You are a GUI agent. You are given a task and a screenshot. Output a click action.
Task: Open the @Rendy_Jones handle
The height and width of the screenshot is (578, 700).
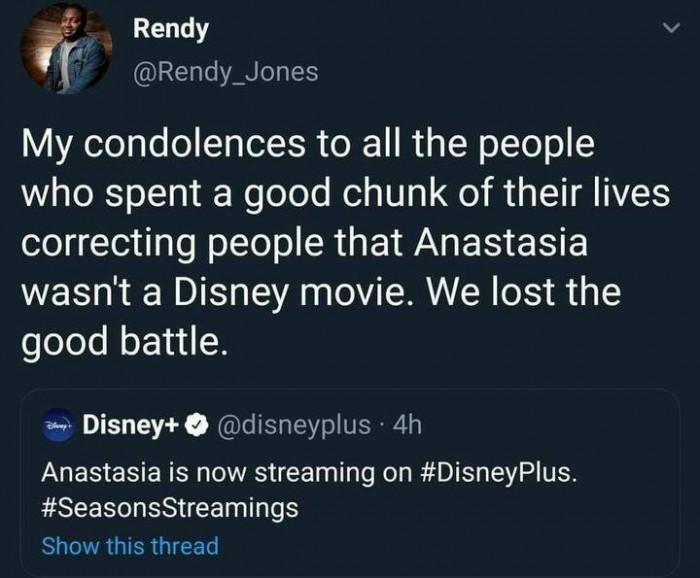click(x=225, y=71)
